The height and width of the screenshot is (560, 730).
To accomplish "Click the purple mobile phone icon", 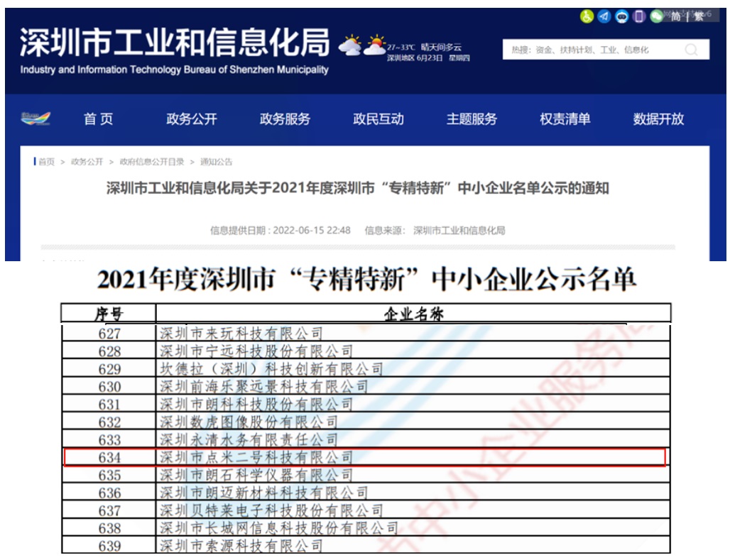I will point(639,17).
